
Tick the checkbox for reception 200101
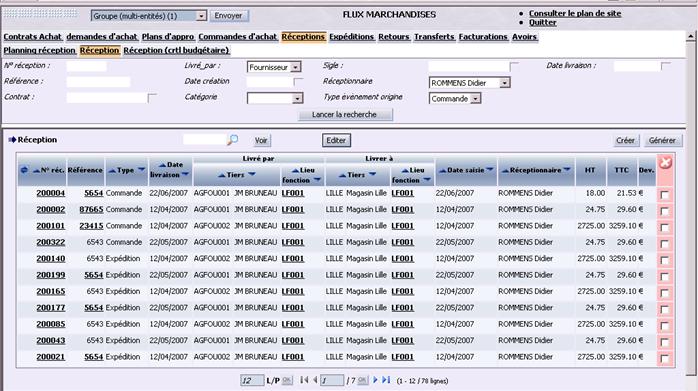664,228
